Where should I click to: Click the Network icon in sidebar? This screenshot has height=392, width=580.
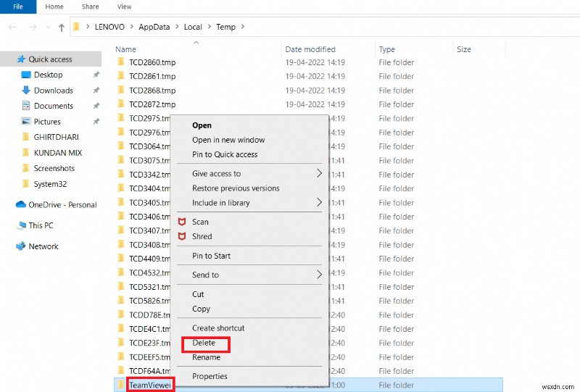click(21, 246)
